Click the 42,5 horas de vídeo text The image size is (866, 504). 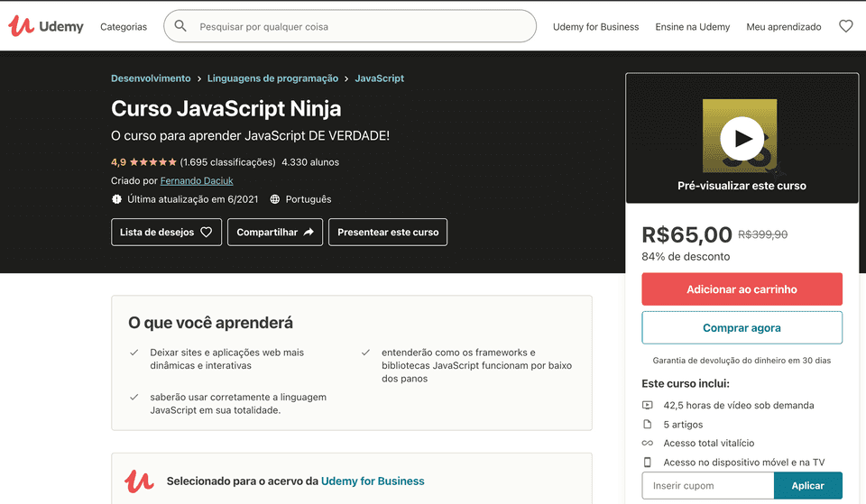[739, 405]
